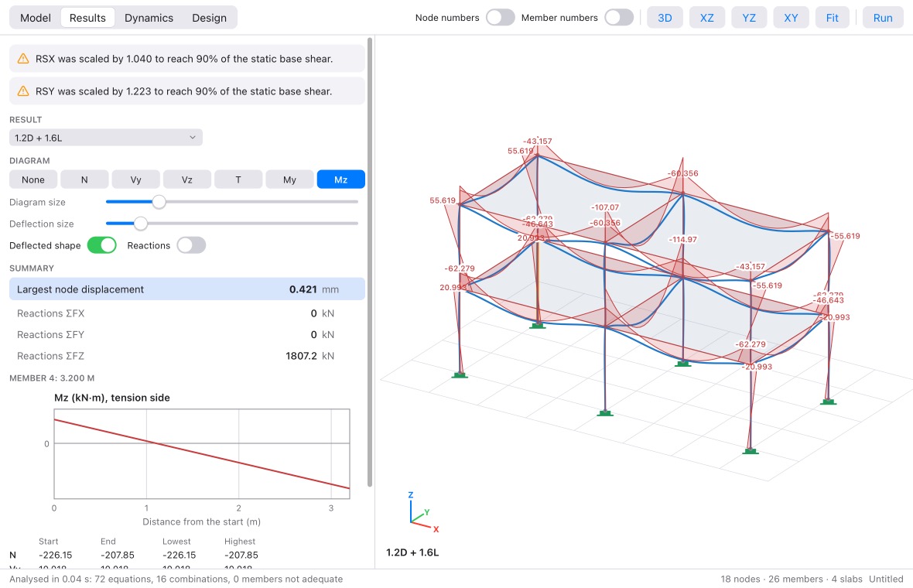Click the Untitled file name in status bar
The width and height of the screenshot is (913, 588).
[886, 579]
